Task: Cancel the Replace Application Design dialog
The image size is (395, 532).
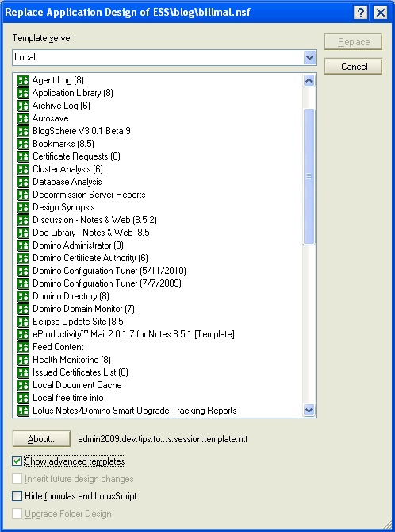Action: coord(353,67)
